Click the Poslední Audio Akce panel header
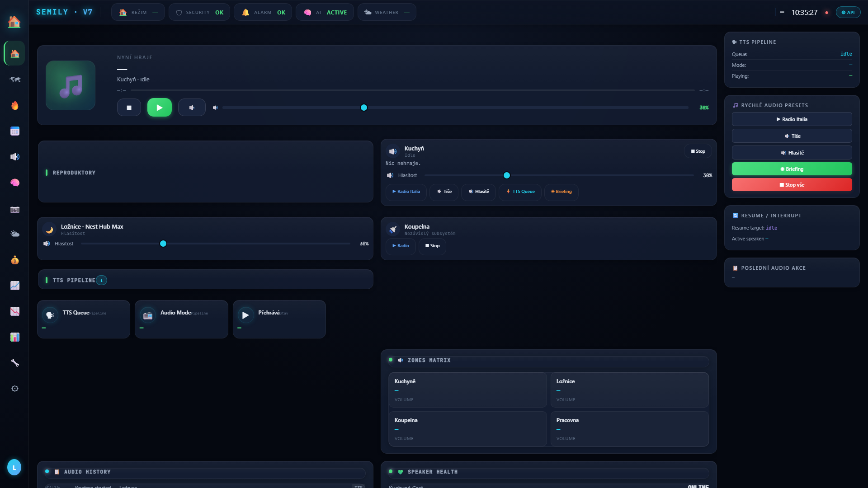 [x=773, y=268]
